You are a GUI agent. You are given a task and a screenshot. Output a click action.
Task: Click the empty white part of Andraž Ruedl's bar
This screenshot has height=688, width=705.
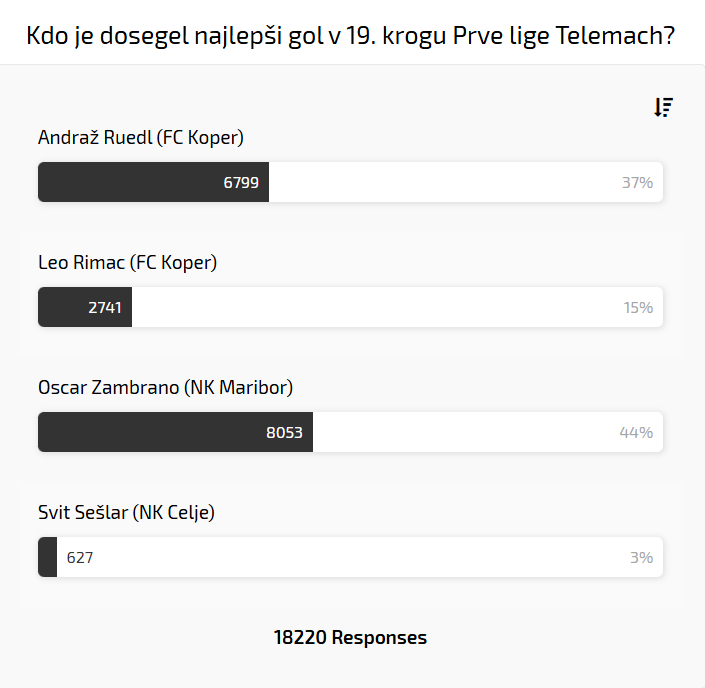pos(440,183)
